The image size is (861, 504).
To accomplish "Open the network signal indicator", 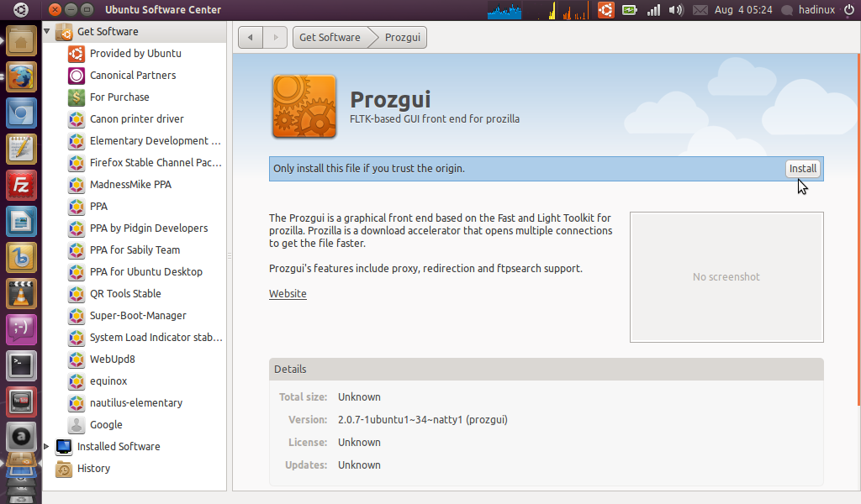I will point(653,10).
